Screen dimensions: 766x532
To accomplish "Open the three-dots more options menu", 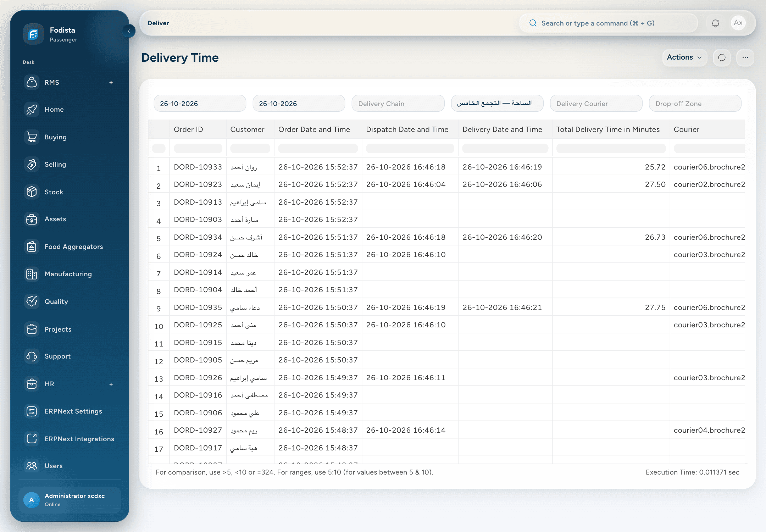I will pyautogui.click(x=745, y=57).
